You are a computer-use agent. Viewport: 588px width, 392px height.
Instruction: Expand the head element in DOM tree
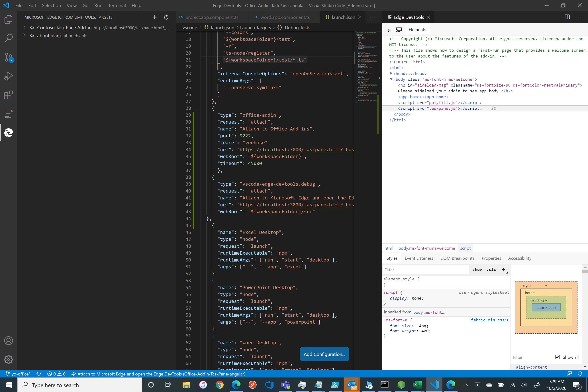pos(391,73)
